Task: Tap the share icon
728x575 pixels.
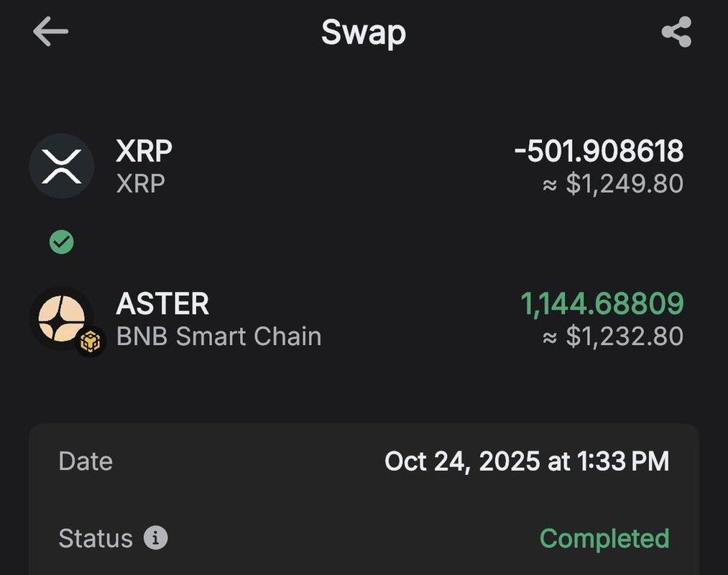Action: pos(676,32)
